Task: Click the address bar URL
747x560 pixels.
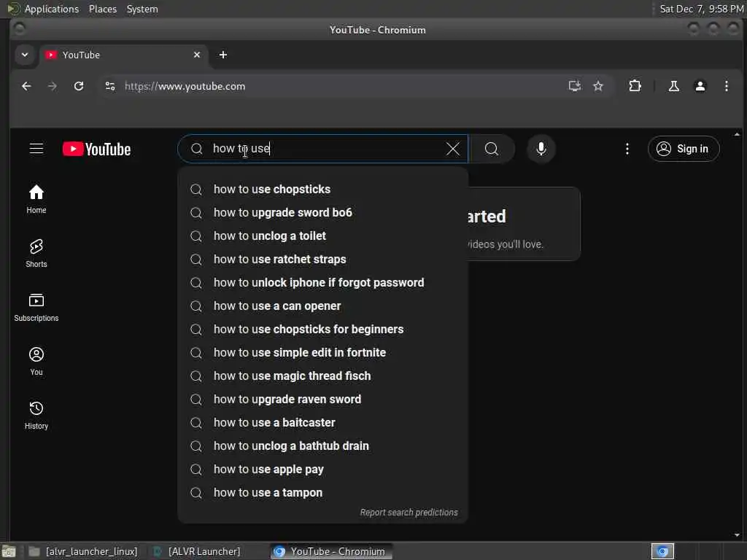Action: (x=185, y=86)
